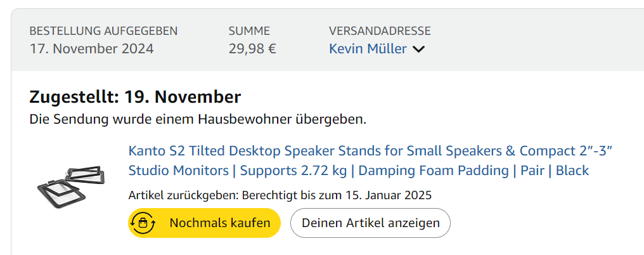Expand the chevron beside Kevin Müller
The image size is (644, 255).
tap(418, 49)
